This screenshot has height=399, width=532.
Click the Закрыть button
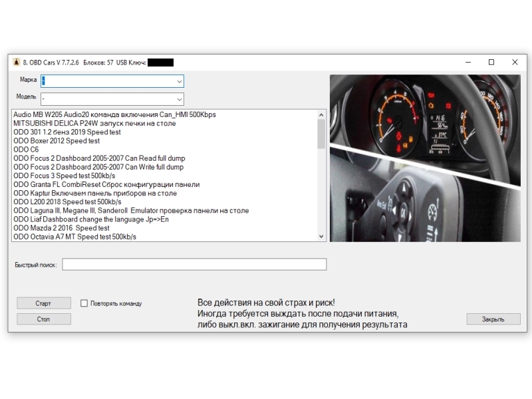coord(493,319)
